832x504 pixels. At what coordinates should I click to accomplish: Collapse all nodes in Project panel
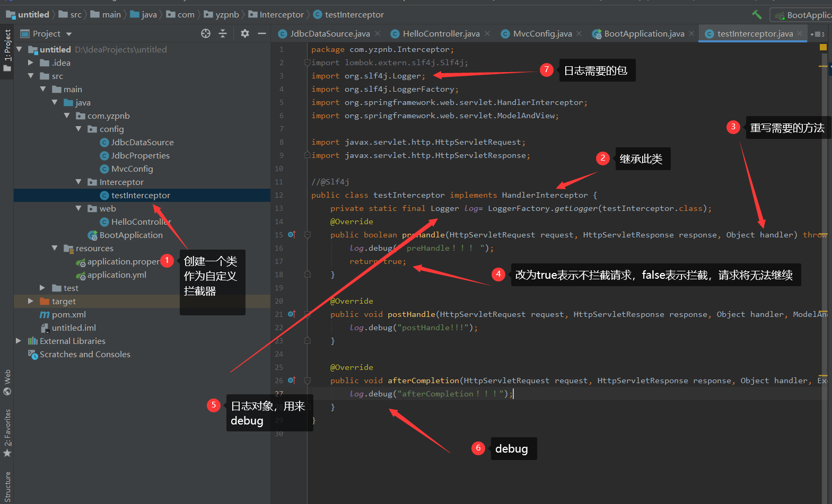point(223,33)
